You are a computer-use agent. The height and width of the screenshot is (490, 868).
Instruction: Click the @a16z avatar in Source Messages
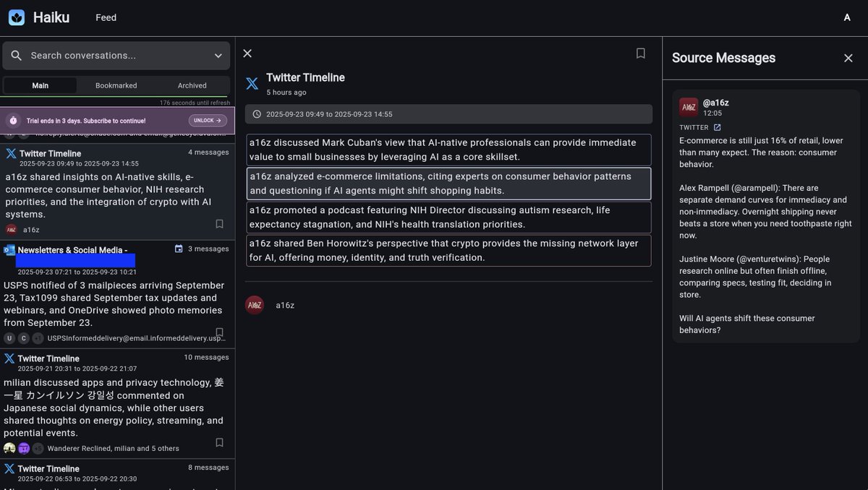coord(689,108)
